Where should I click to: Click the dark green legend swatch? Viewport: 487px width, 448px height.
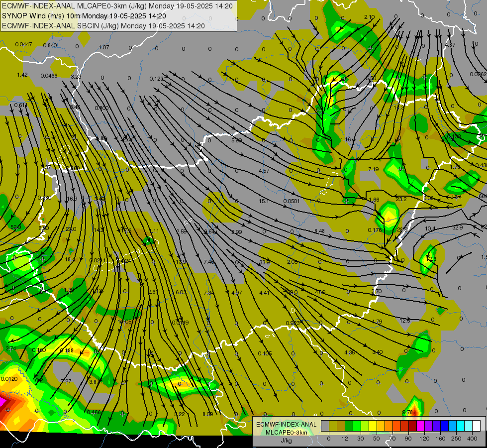pos(349,426)
